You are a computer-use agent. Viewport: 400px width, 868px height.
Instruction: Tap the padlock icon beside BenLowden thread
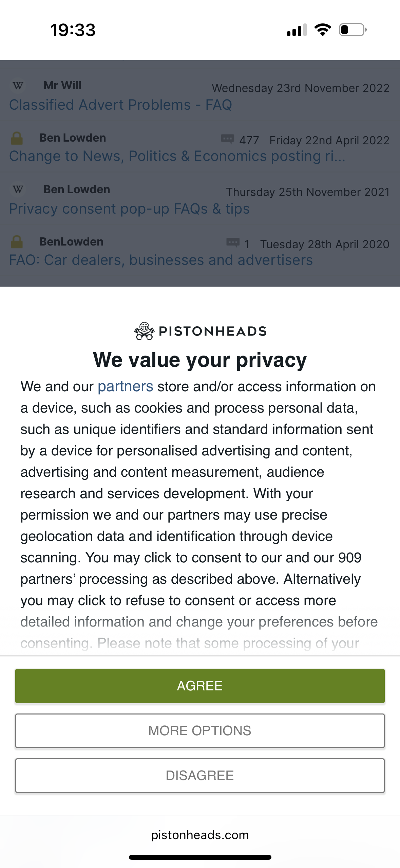(x=17, y=242)
